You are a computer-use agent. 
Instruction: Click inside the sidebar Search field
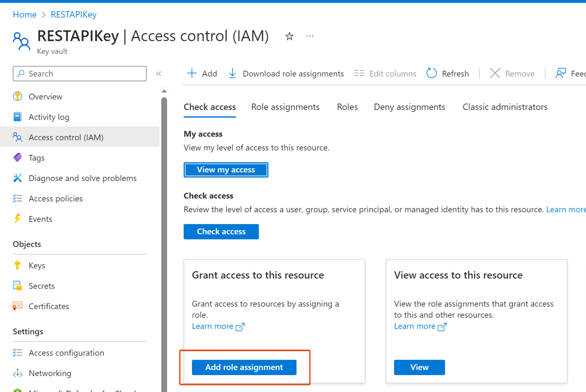(x=79, y=74)
